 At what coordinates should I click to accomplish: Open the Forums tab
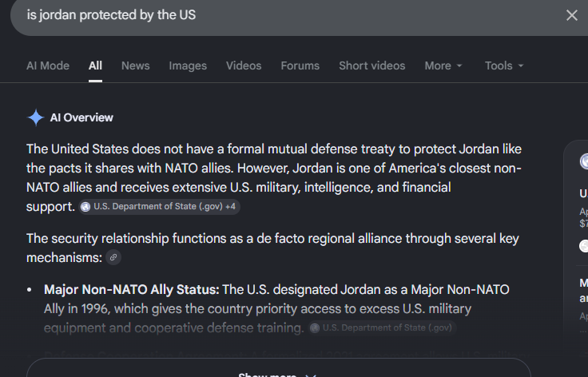tap(300, 65)
